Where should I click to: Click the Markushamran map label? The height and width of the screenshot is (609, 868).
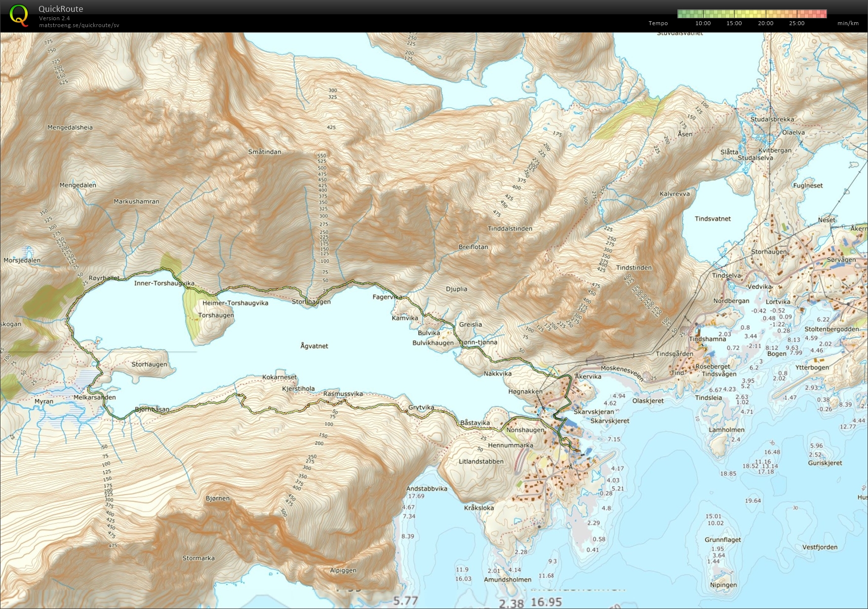coord(136,201)
